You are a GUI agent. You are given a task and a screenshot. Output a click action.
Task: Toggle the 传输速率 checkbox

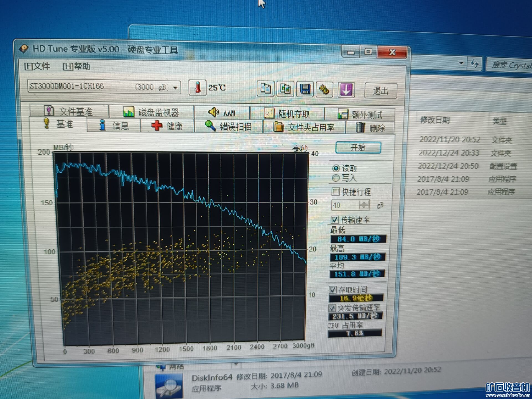pyautogui.click(x=335, y=220)
